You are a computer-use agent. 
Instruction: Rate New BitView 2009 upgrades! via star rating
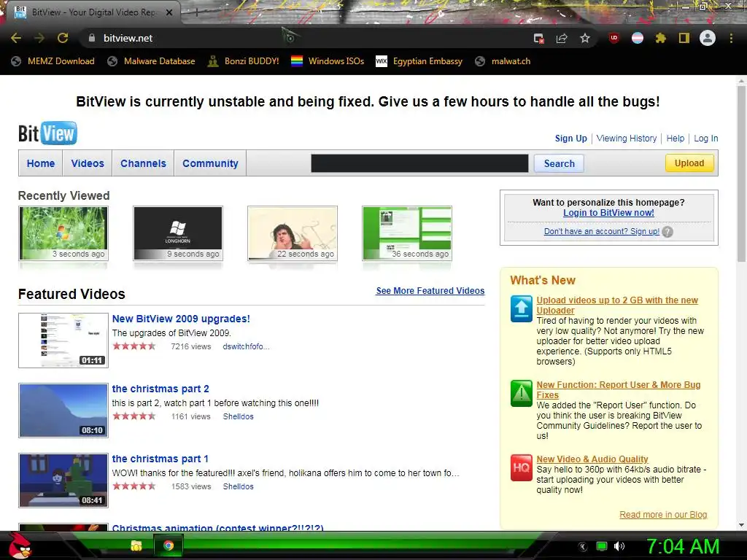coord(134,346)
